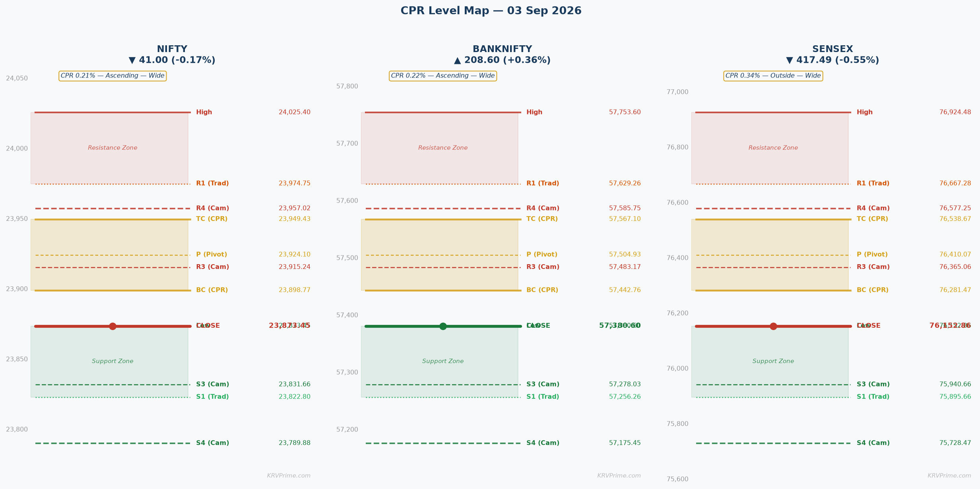Image resolution: width=980 pixels, height=489 pixels.
Task: Click Support Zone label in SENSEX panel
Action: (x=773, y=361)
